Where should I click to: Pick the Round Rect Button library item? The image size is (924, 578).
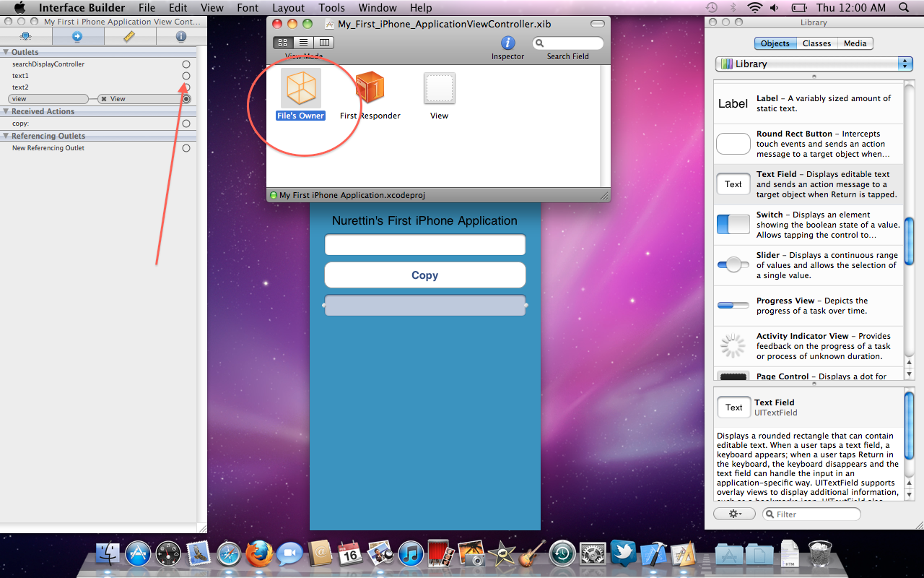click(x=808, y=144)
